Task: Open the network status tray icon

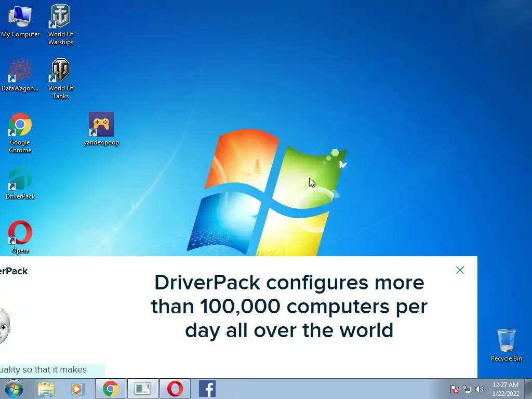Action: pyautogui.click(x=467, y=389)
